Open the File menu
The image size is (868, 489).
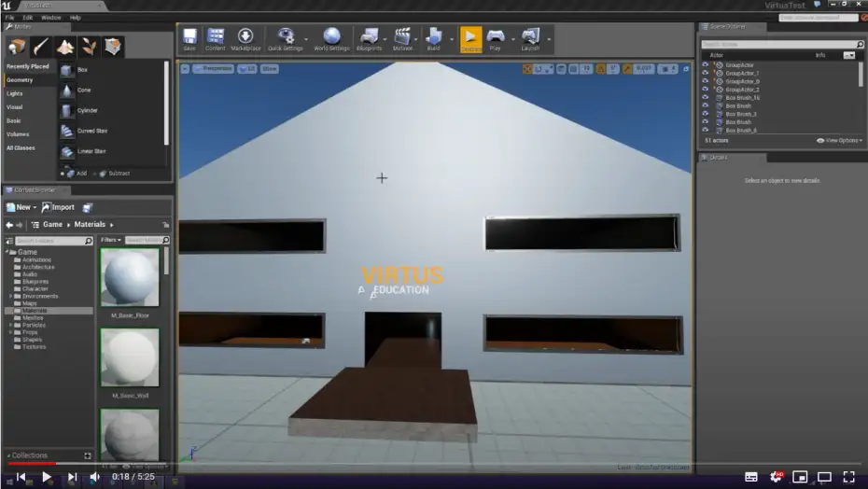10,18
